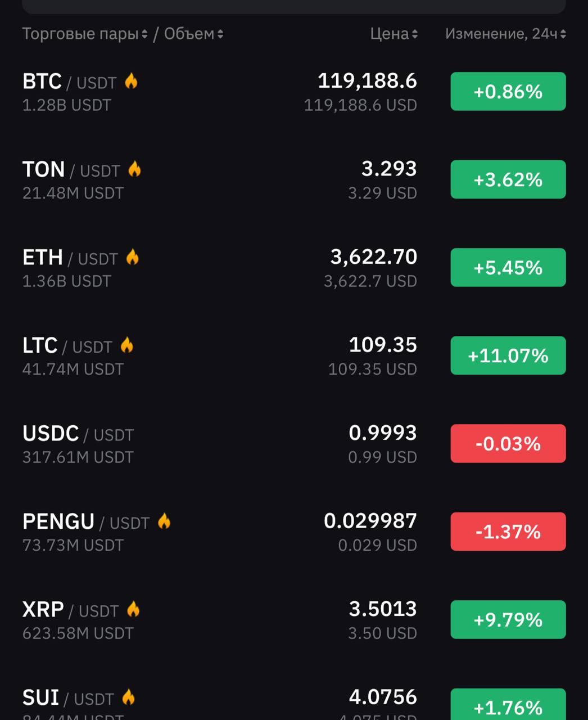Tap the +5.45% change badge for ETH
588x720 pixels.
click(508, 268)
